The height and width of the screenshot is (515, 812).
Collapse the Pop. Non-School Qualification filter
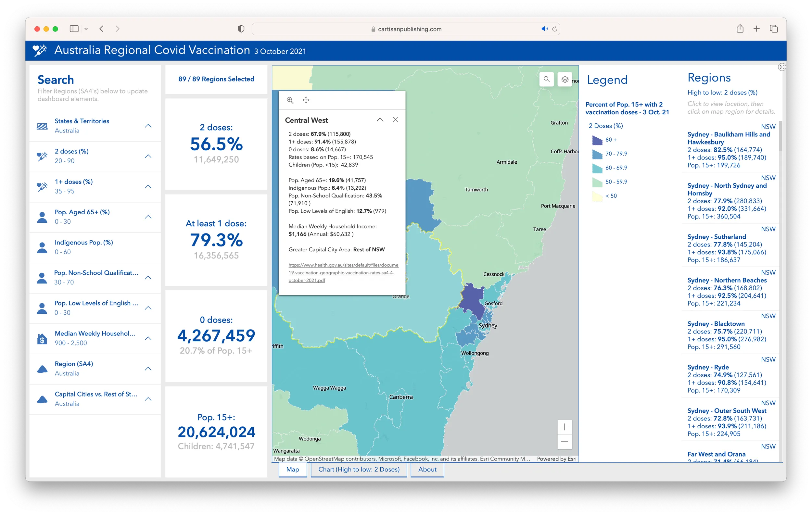tap(148, 277)
